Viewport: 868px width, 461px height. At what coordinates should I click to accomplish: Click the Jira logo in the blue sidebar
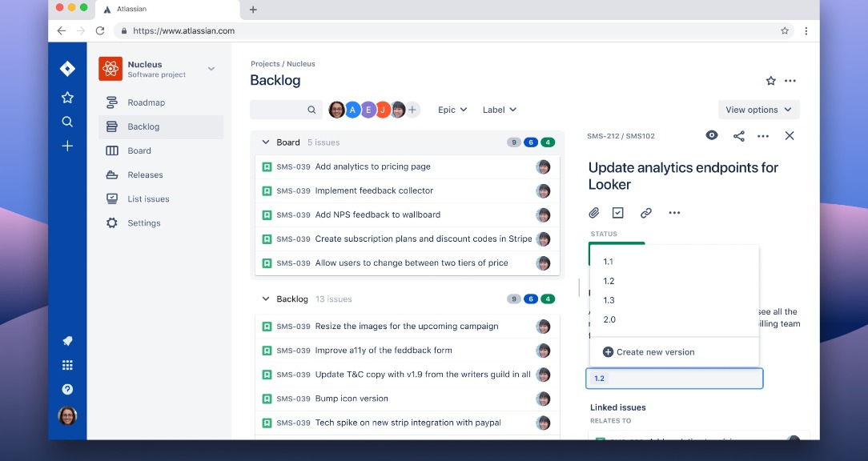click(x=67, y=68)
